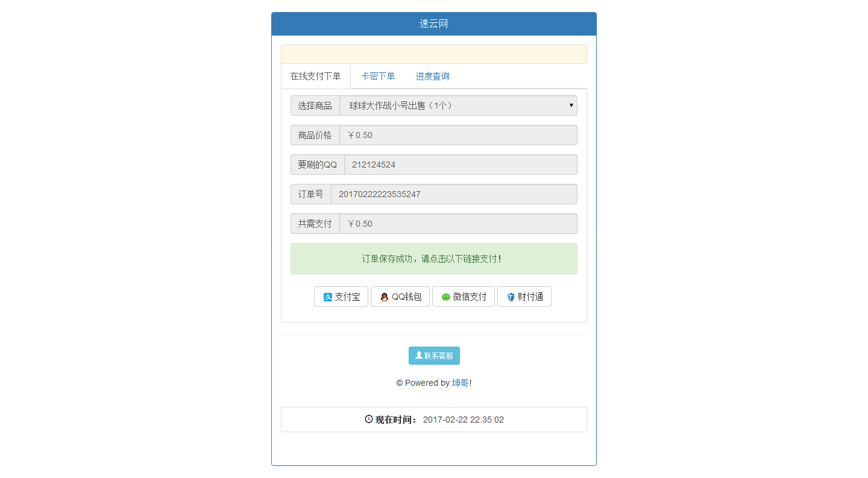Click the 订单号 field 20170222223535247
868x478 pixels.
(x=454, y=194)
